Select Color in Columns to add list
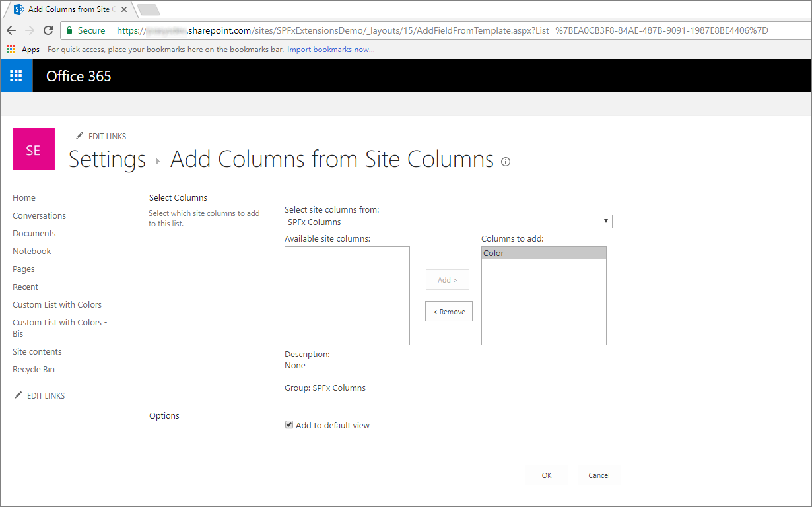 coord(543,253)
